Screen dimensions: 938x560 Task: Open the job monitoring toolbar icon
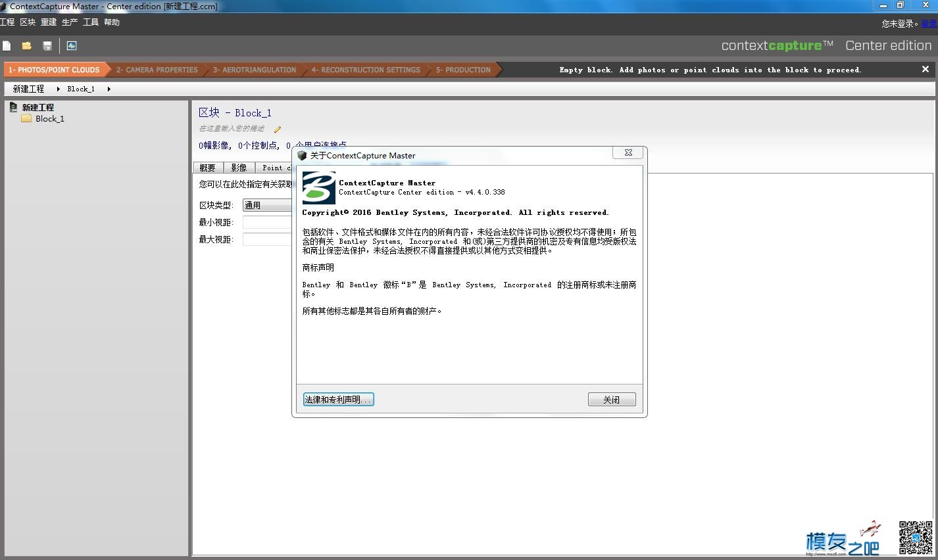click(x=72, y=45)
